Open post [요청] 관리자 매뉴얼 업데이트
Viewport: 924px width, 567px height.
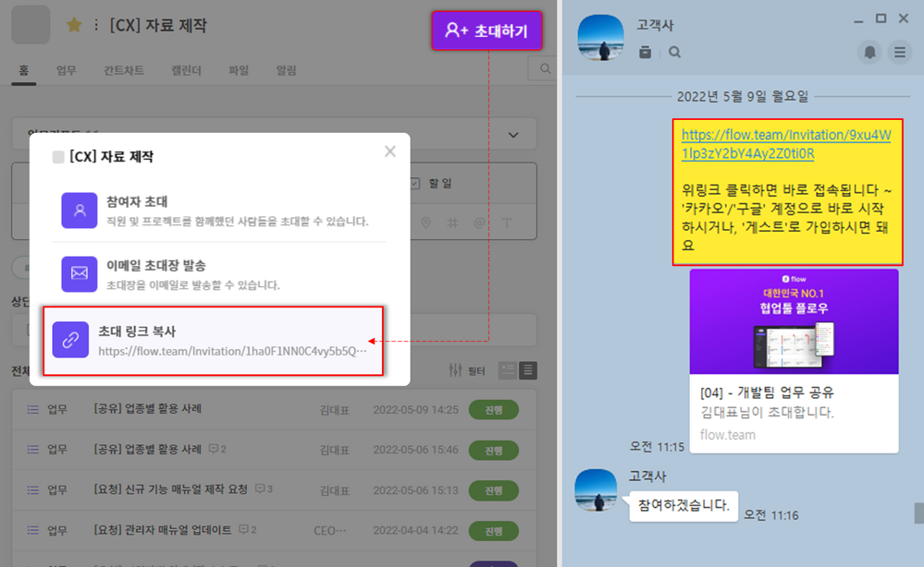[x=163, y=530]
